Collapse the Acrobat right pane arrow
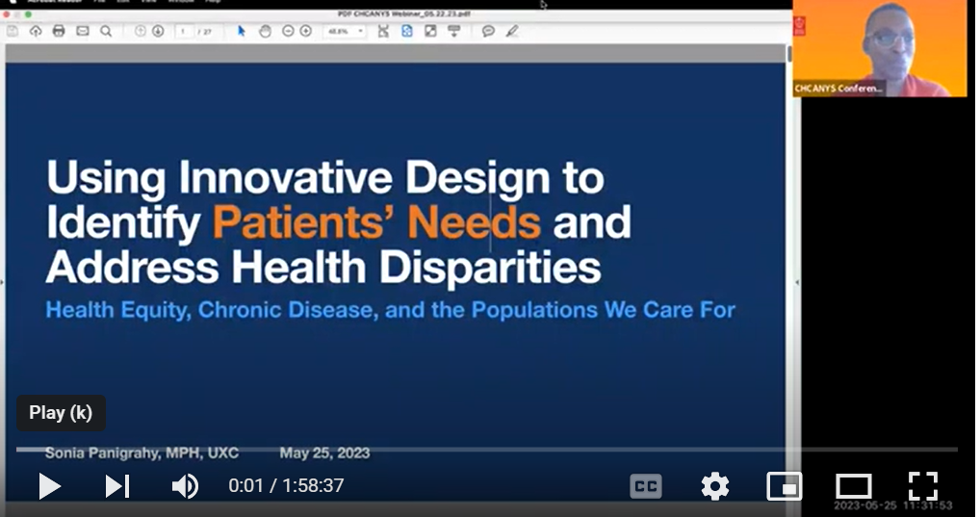Image resolution: width=980 pixels, height=517 pixels. (x=797, y=282)
